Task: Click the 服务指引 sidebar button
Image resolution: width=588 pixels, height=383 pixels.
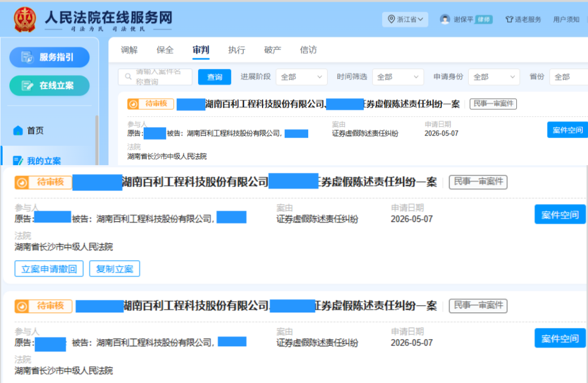Action: click(x=49, y=57)
